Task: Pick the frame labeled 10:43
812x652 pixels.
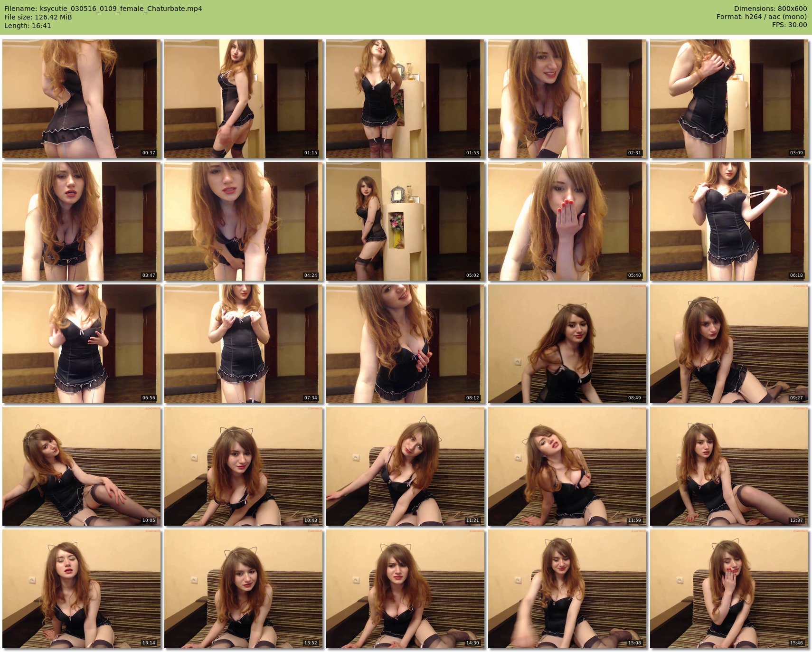Action: point(244,466)
